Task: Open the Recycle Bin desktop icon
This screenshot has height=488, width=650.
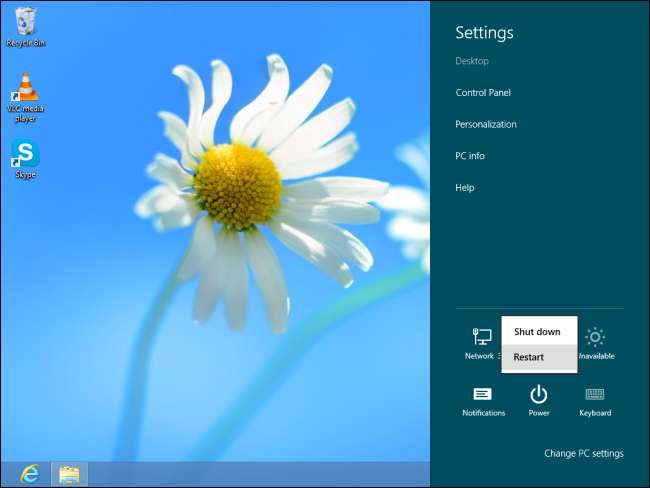Action: (x=26, y=27)
